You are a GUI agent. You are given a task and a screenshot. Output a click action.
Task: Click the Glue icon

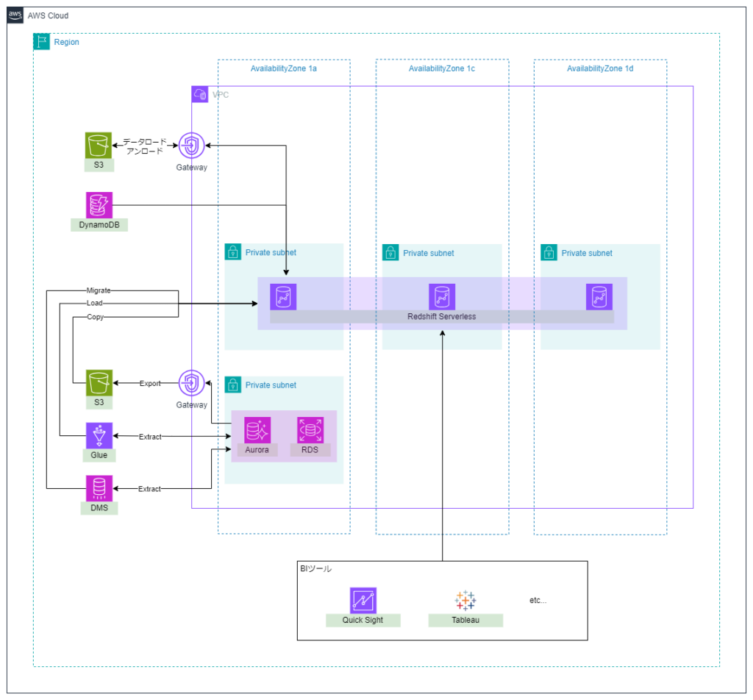[99, 435]
